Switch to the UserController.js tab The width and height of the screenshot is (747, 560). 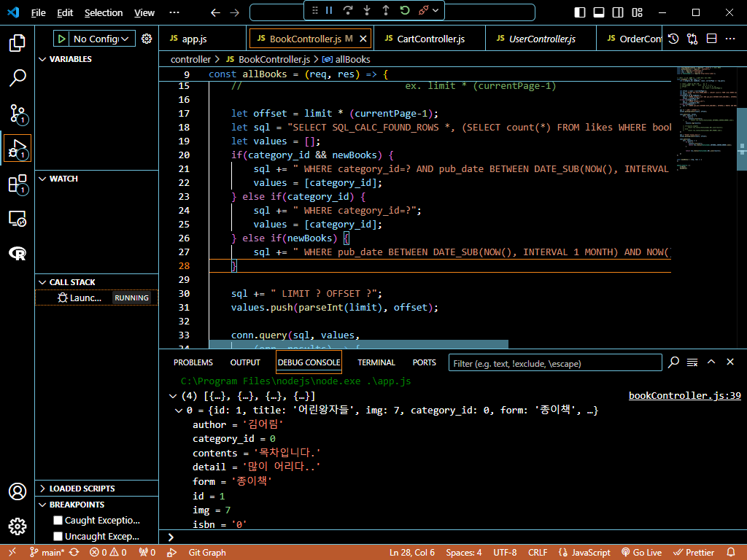coord(541,39)
